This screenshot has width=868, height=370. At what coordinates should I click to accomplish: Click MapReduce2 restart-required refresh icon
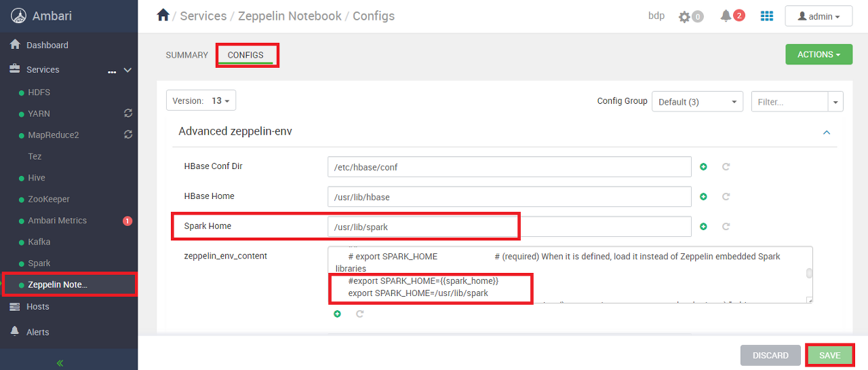(127, 134)
